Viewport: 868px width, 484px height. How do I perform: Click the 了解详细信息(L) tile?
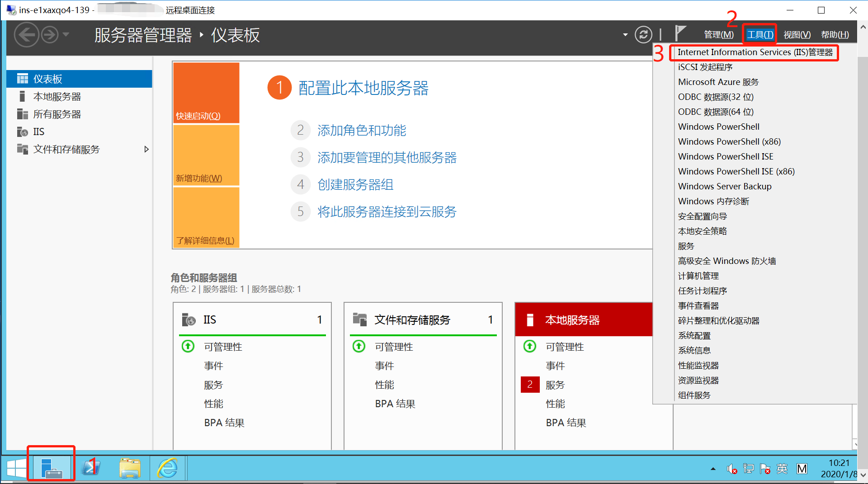[x=206, y=217]
